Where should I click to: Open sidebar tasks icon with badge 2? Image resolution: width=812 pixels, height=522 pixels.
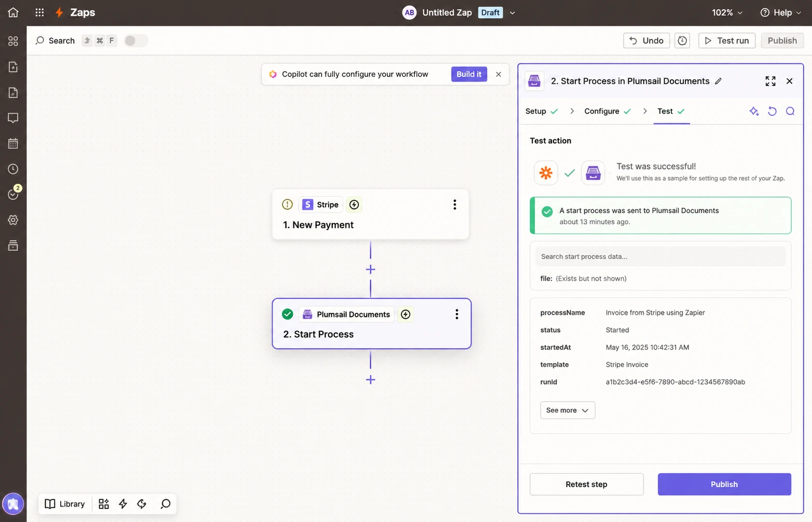(13, 194)
